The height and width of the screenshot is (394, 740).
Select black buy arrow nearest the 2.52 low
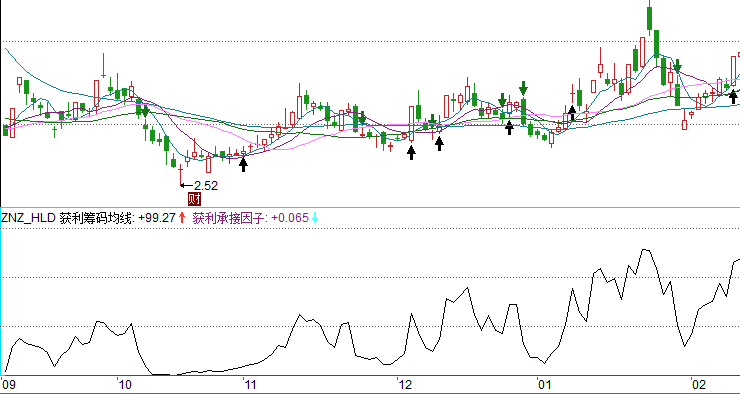coord(243,164)
